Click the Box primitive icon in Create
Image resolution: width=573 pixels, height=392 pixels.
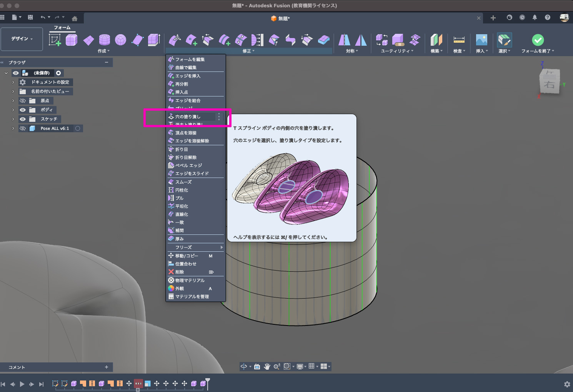(x=72, y=40)
